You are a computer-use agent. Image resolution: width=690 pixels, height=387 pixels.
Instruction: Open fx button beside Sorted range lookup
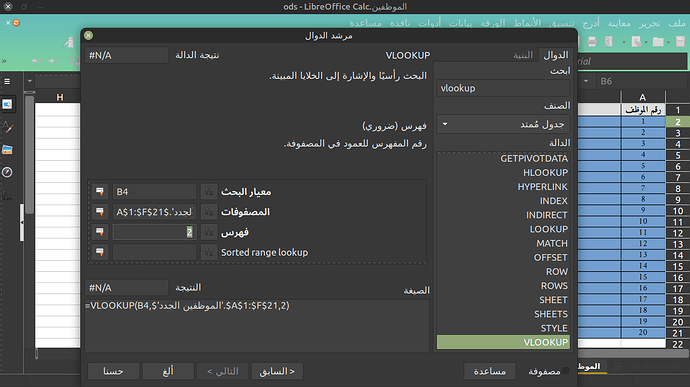tap(209, 252)
